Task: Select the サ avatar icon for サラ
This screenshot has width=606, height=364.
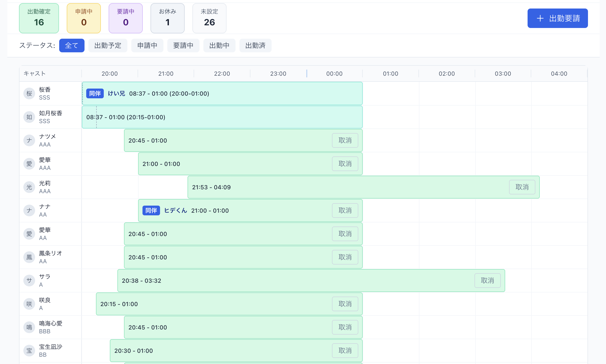Action: point(29,280)
